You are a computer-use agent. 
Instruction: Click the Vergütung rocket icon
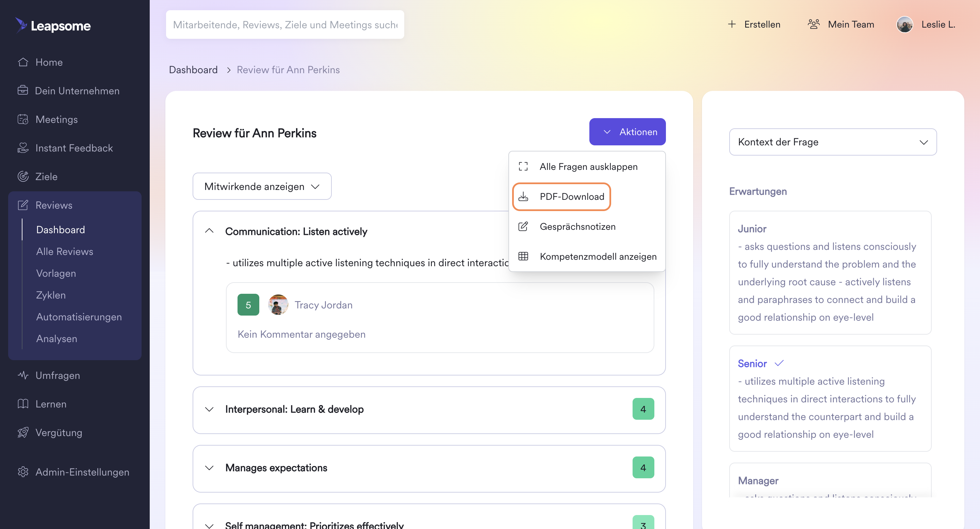pyautogui.click(x=23, y=432)
